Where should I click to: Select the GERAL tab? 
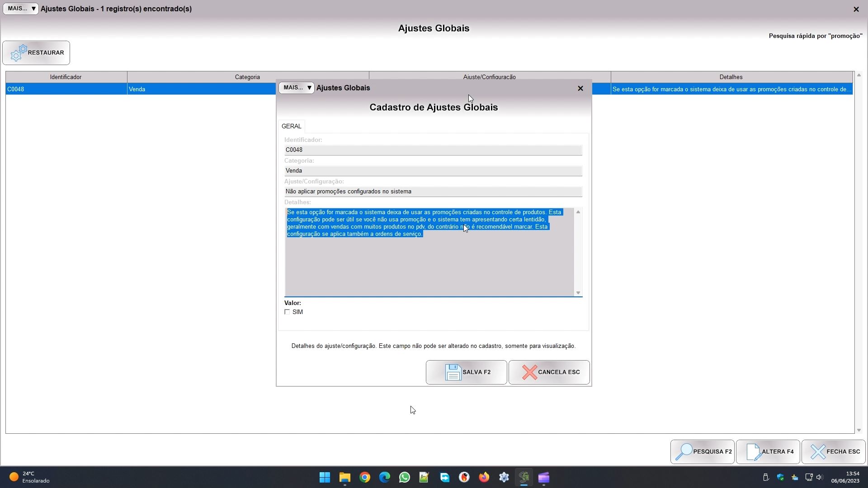click(x=291, y=126)
